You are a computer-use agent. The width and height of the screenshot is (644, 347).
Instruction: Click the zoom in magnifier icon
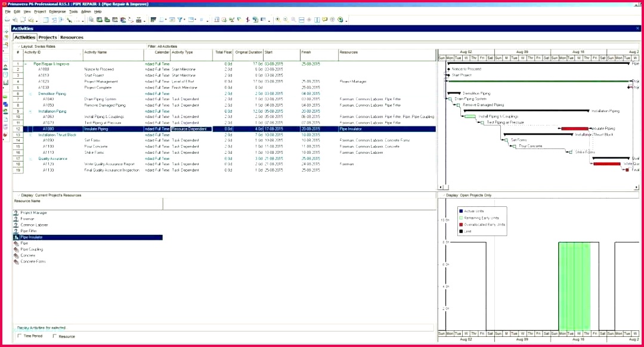coord(278,20)
